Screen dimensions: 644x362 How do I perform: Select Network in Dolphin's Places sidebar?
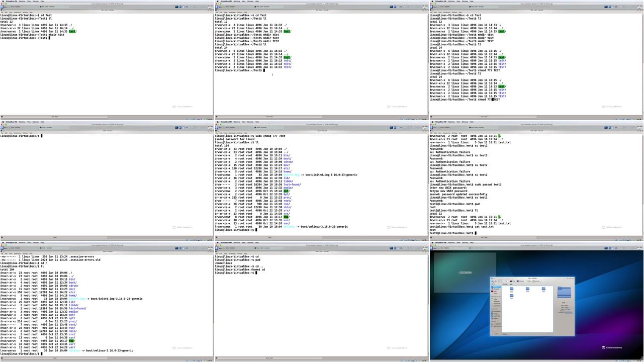pos(496,289)
